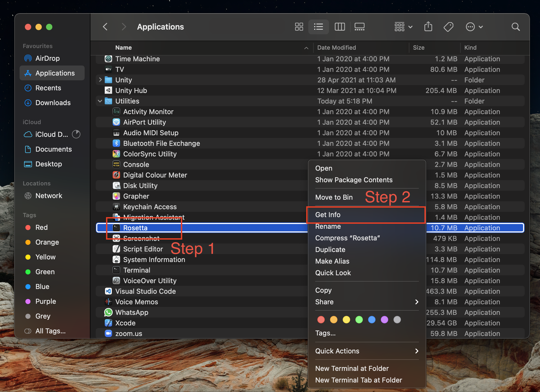Sort by the Date Modified column
Image resolution: width=540 pixels, height=392 pixels.
tap(336, 48)
